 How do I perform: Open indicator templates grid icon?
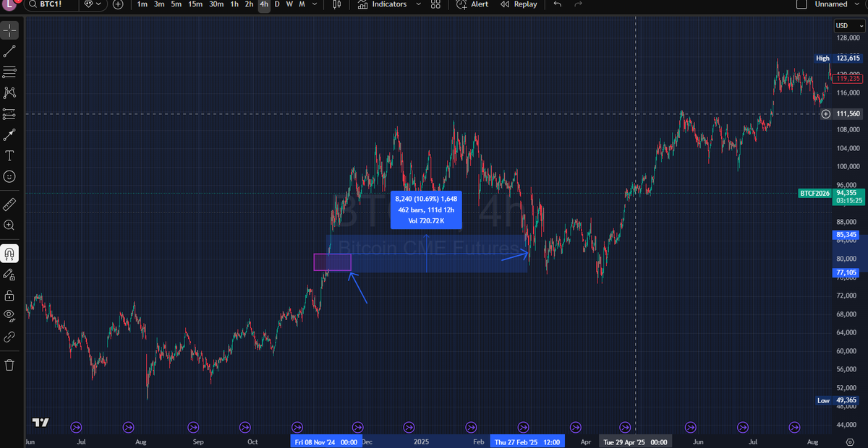pyautogui.click(x=435, y=4)
